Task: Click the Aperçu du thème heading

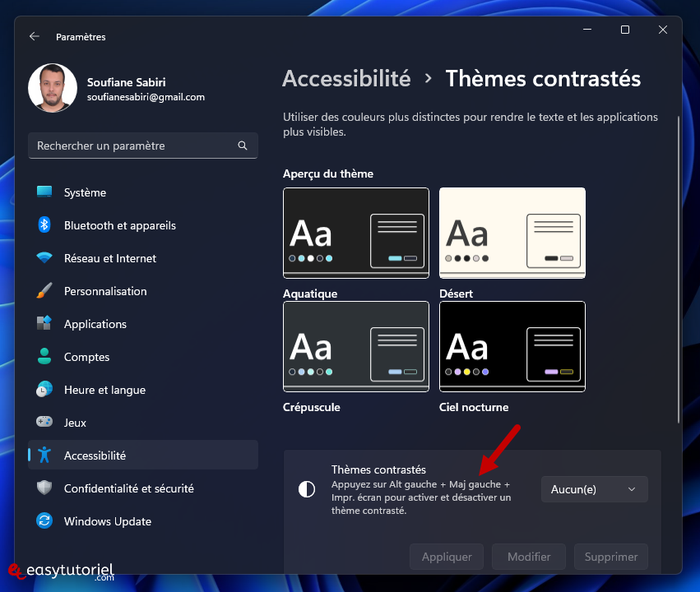Action: point(328,173)
